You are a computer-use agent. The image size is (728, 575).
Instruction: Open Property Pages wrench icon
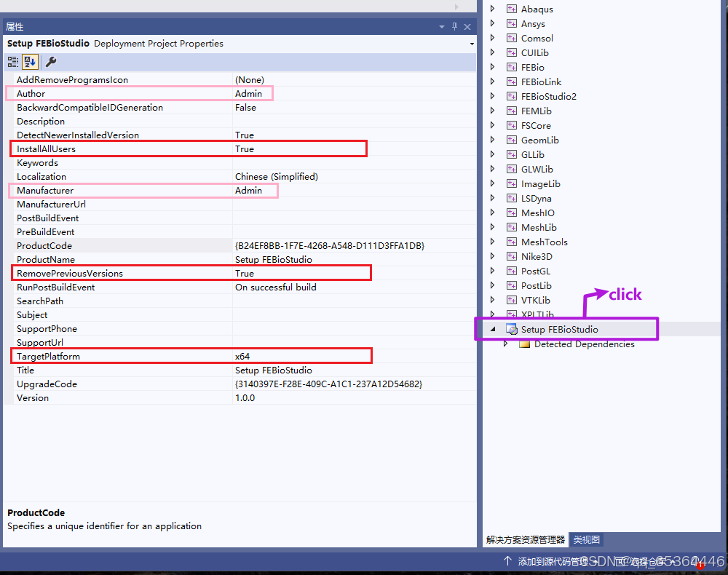click(x=51, y=62)
